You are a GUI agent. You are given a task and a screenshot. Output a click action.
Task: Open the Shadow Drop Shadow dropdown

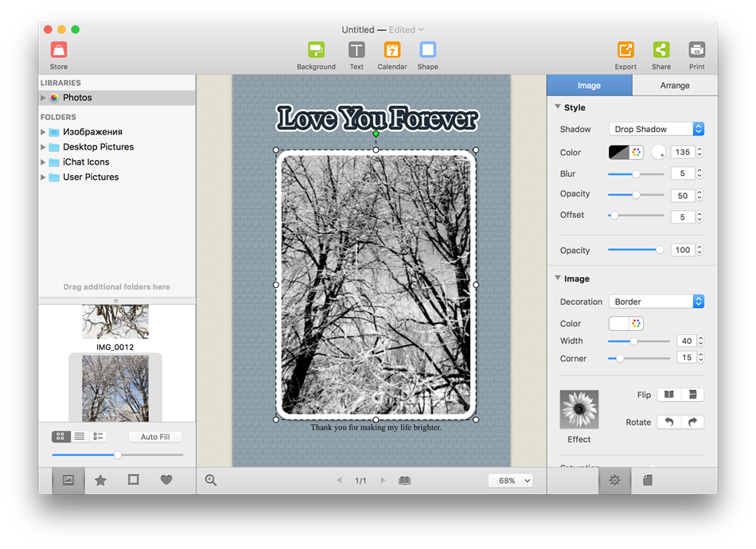(657, 129)
